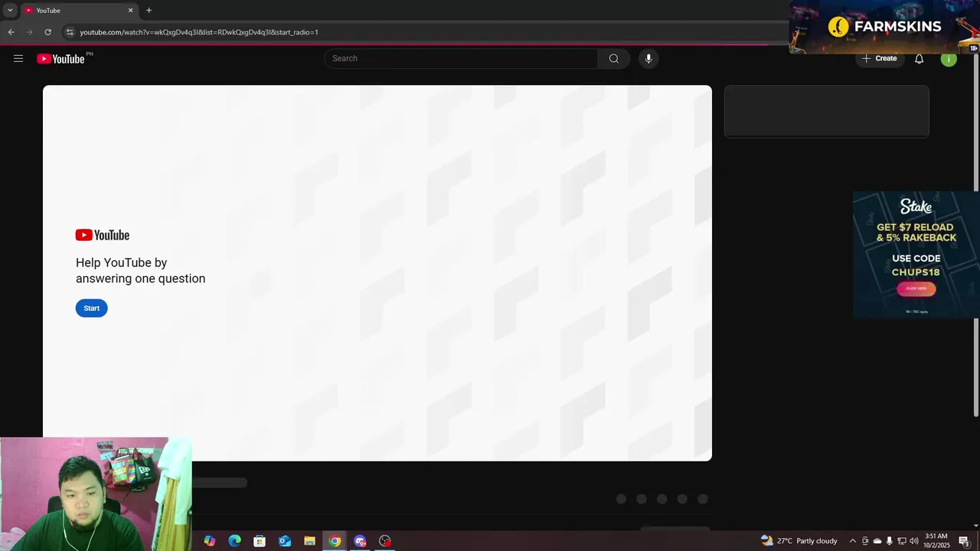
Task: Open site information icon in address bar
Action: (70, 32)
